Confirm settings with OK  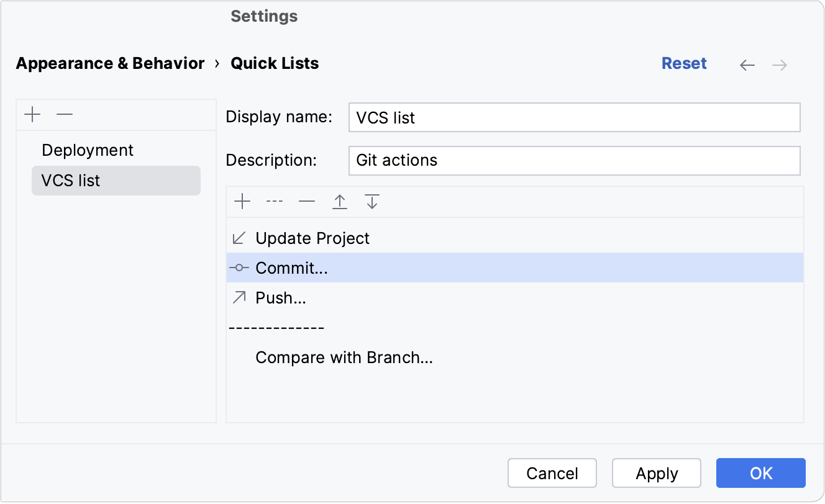point(760,473)
